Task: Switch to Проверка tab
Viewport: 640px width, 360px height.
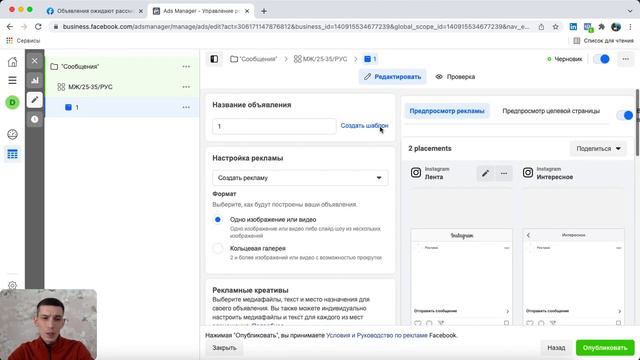Action: point(455,77)
